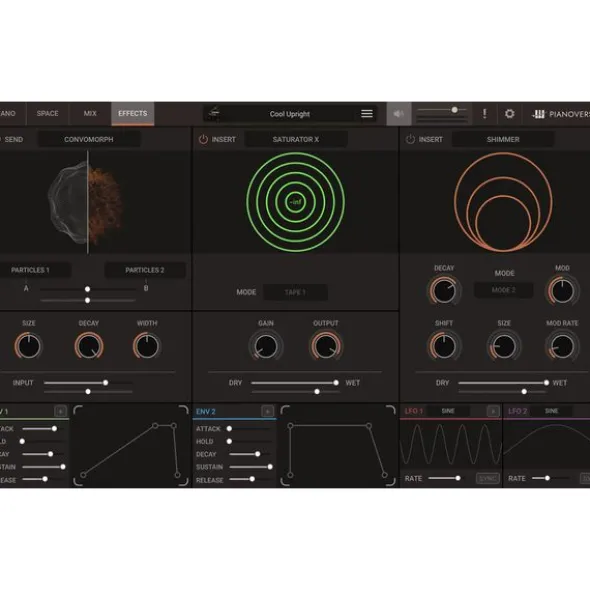
Task: Open the PARTICLES 2 dropdown
Action: (x=145, y=270)
